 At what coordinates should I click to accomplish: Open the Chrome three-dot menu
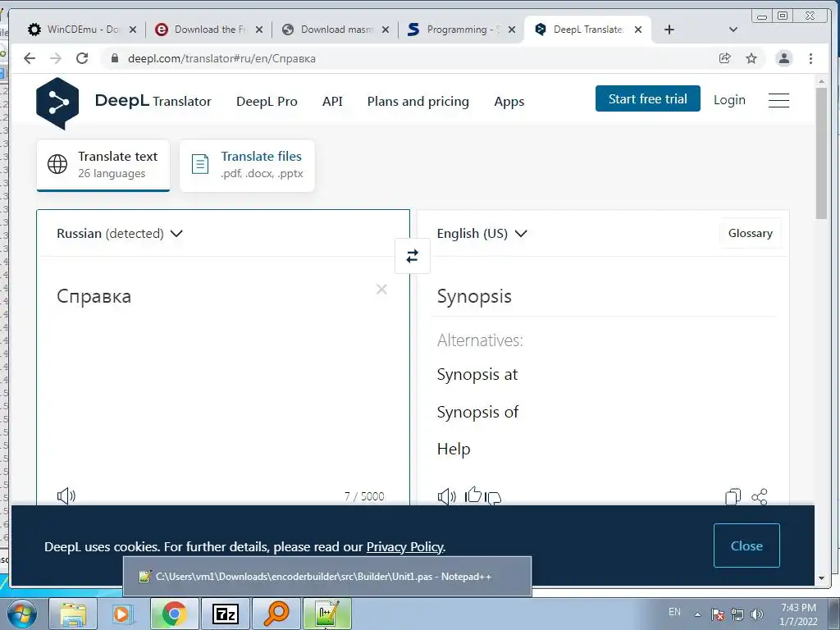click(x=810, y=58)
